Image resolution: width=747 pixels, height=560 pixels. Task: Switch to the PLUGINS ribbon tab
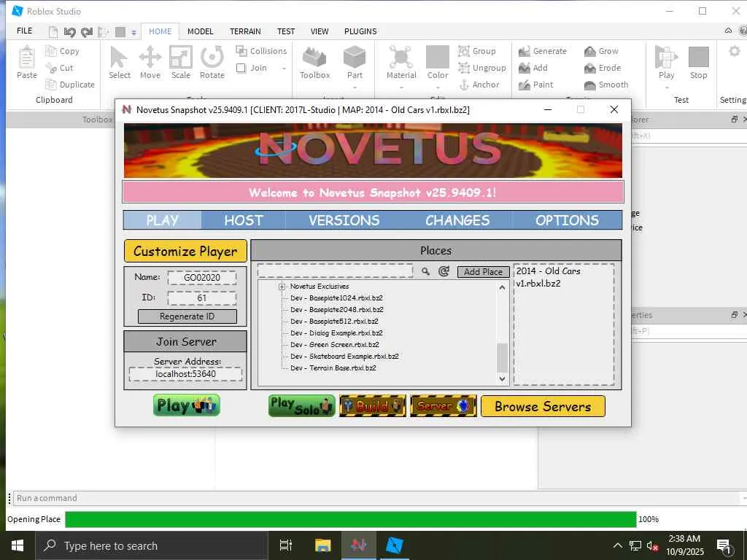click(360, 31)
